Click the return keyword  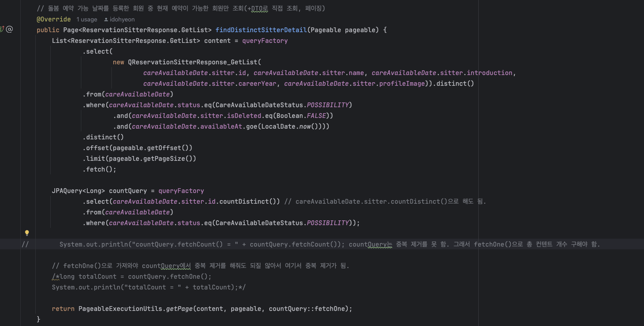(x=63, y=309)
